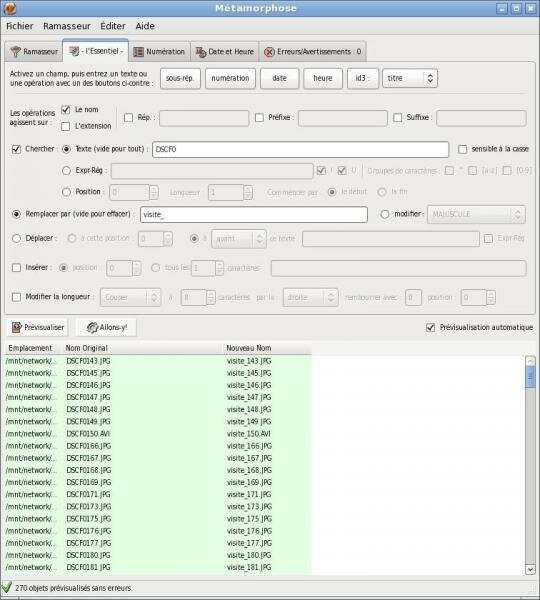Image resolution: width=540 pixels, height=600 pixels.
Task: Click the search text field containing DSCF0
Action: tap(300, 150)
